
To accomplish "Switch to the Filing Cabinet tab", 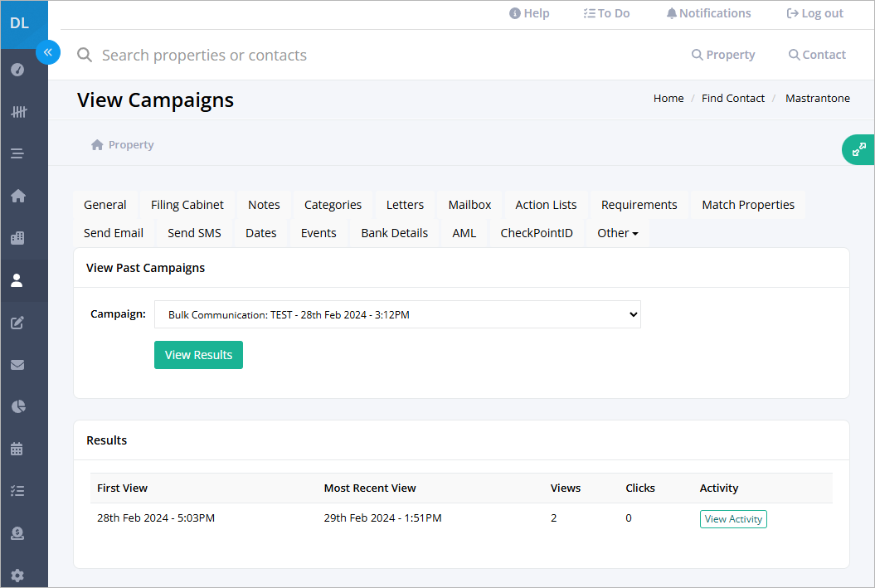I will 187,205.
